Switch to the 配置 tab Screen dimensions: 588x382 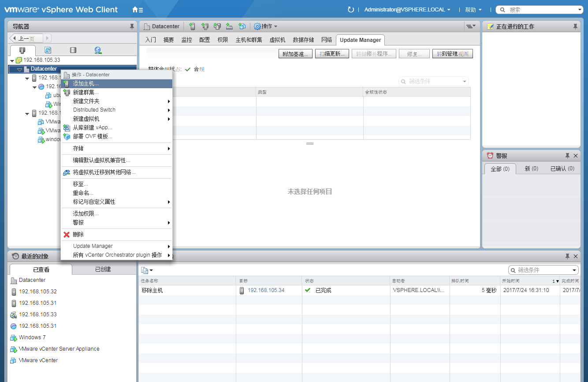pyautogui.click(x=205, y=40)
